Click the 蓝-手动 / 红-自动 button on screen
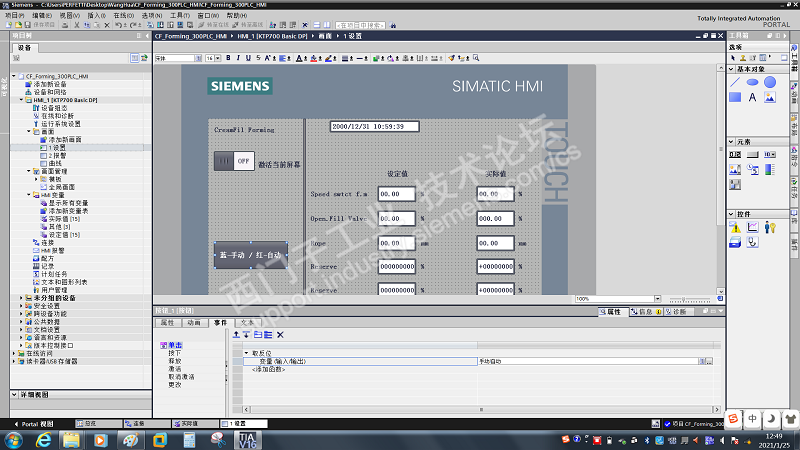The height and width of the screenshot is (450, 800). coord(251,255)
